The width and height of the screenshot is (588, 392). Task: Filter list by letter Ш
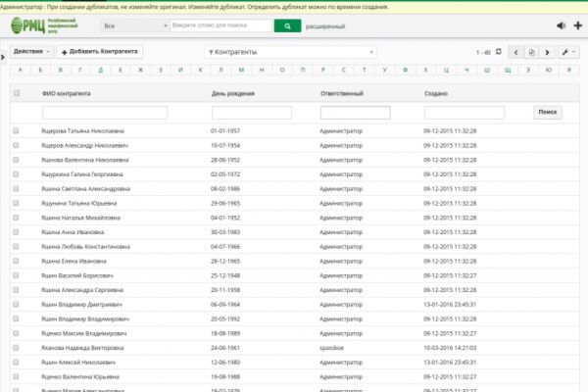tap(487, 70)
